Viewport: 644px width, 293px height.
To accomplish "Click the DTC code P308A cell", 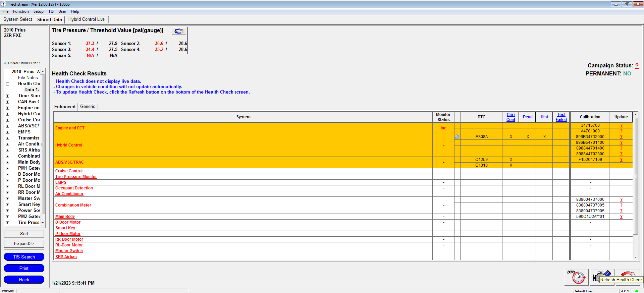I will [x=481, y=137].
